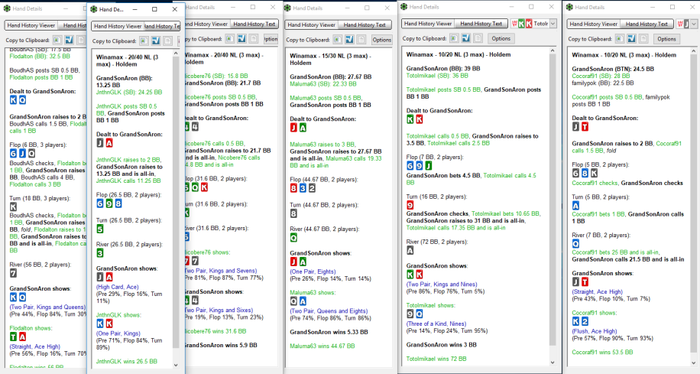The width and height of the screenshot is (700, 374).
Task: Click the turn card 5 in JnthnGLK window
Action: (x=100, y=229)
